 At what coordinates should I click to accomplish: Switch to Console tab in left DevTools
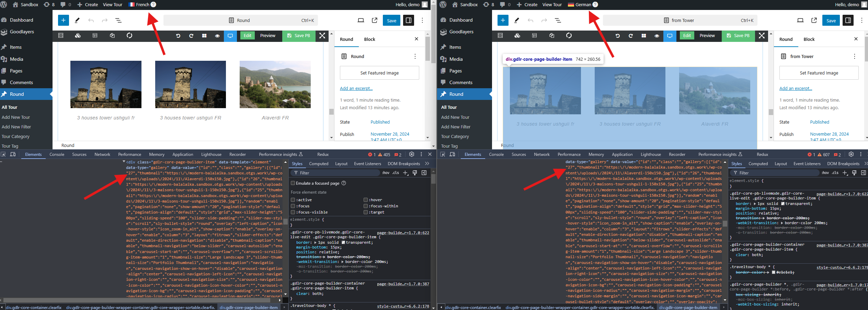click(57, 154)
